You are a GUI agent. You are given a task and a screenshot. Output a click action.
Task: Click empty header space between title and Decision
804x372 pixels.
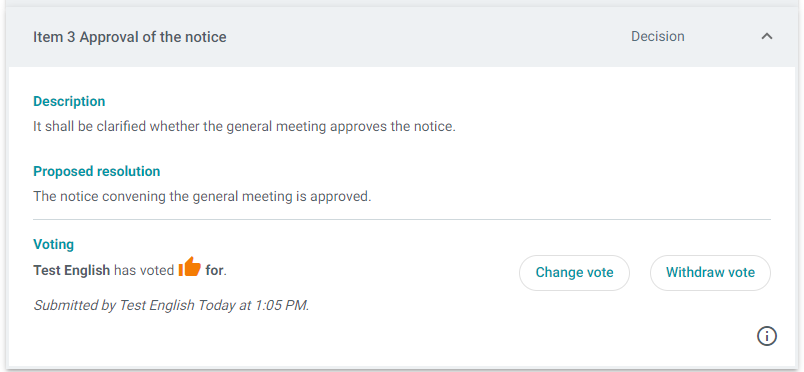coord(428,37)
